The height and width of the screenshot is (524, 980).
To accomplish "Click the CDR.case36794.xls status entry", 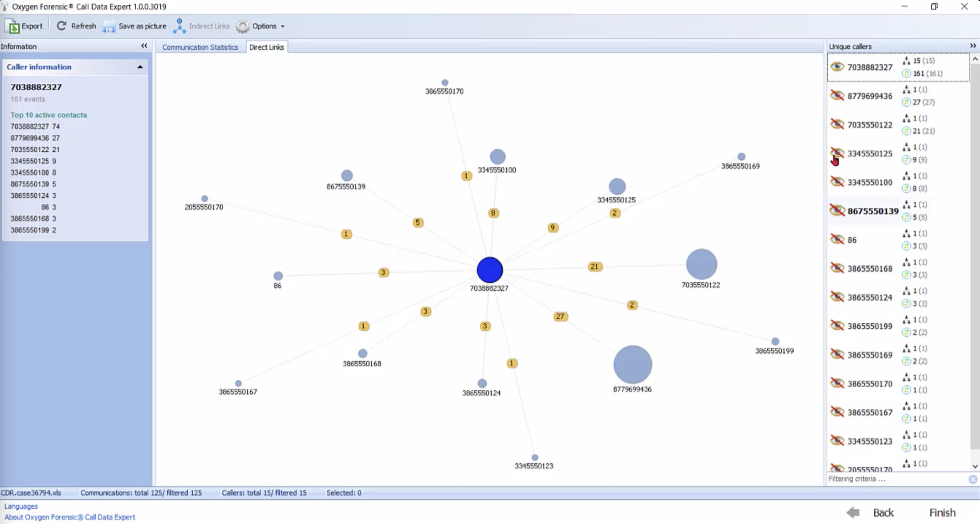I will (x=31, y=493).
